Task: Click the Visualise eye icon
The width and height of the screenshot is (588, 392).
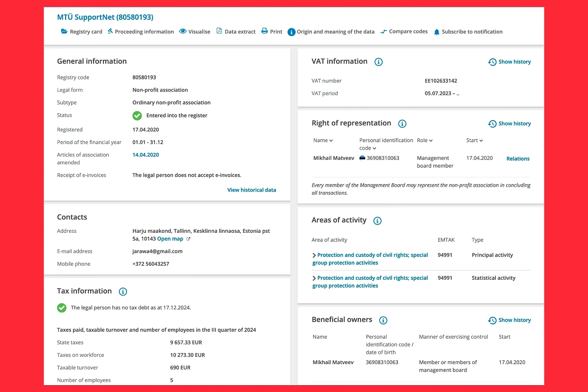Action: (183, 31)
